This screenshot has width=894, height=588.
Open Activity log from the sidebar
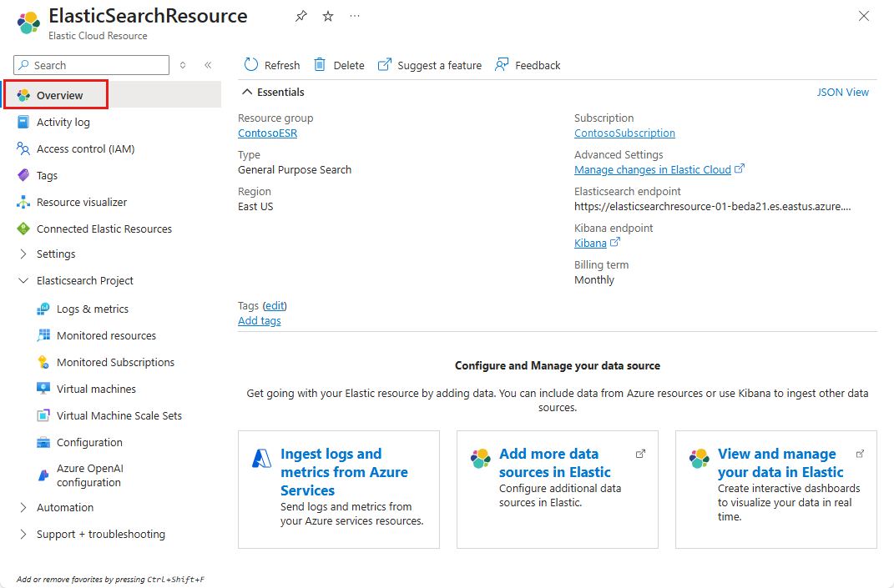point(63,123)
